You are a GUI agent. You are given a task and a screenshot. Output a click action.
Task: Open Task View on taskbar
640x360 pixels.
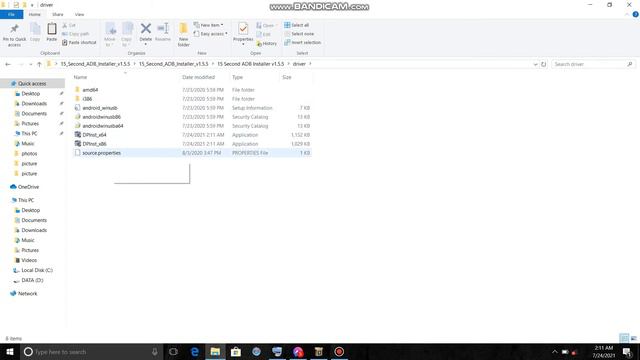click(173, 352)
